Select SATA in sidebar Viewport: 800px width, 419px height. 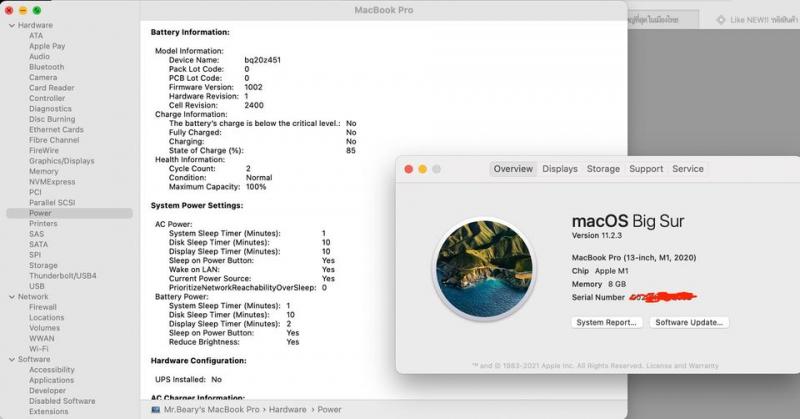[x=38, y=244]
